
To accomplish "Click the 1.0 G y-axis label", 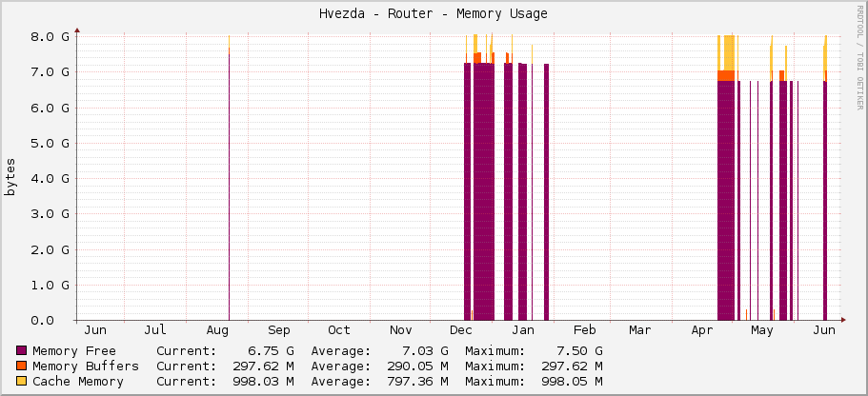I will [x=50, y=285].
